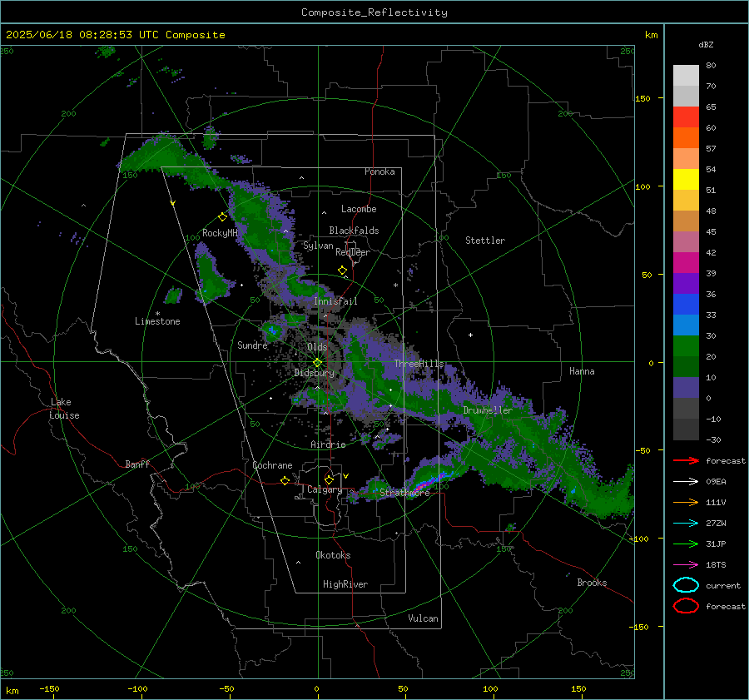Click the HighRiver town label
749x700 pixels.
tap(345, 584)
